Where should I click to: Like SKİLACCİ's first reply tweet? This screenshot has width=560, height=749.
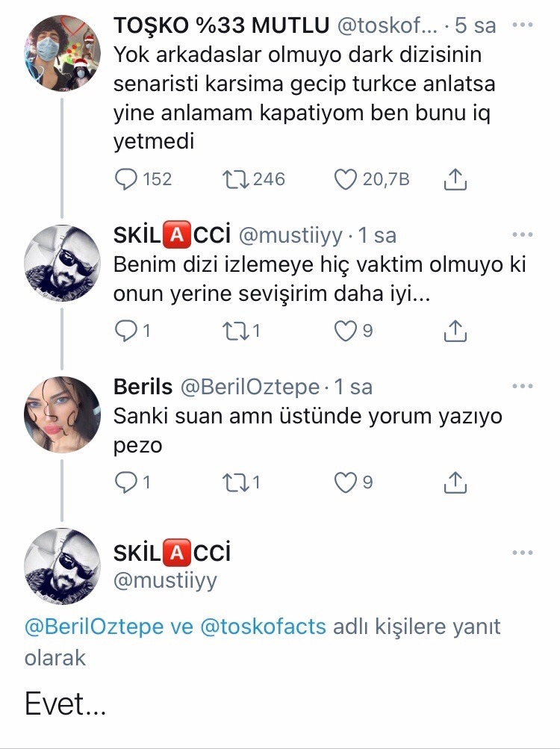click(345, 331)
